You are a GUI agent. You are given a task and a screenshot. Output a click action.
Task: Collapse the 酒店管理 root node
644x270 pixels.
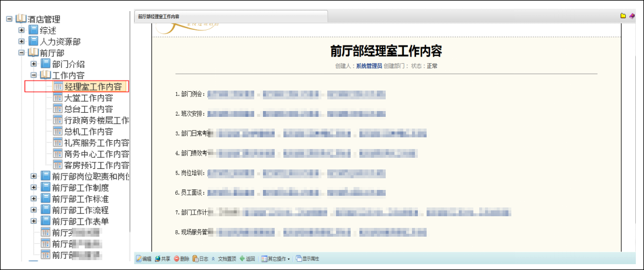tap(9, 19)
